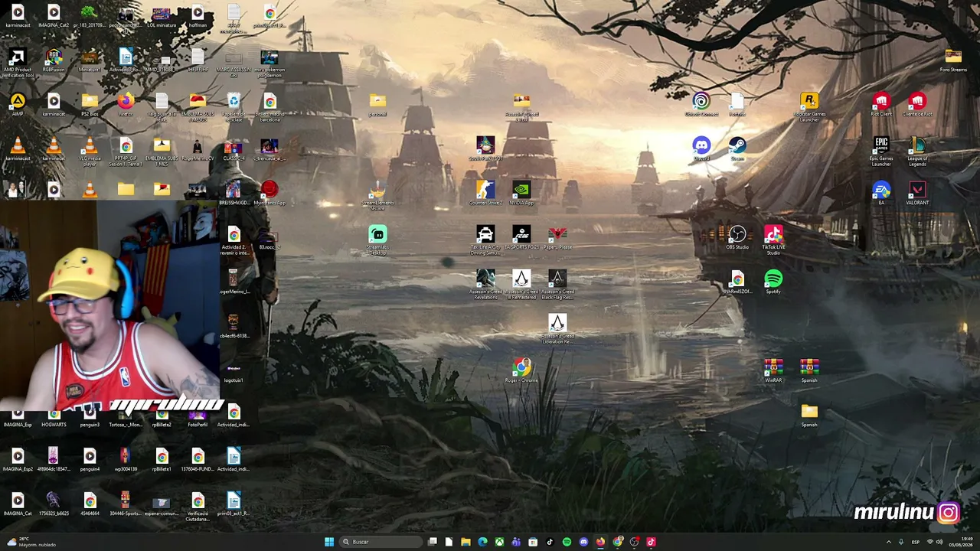This screenshot has width=980, height=551.
Task: Open the Xbox app in taskbar
Action: pyautogui.click(x=499, y=542)
